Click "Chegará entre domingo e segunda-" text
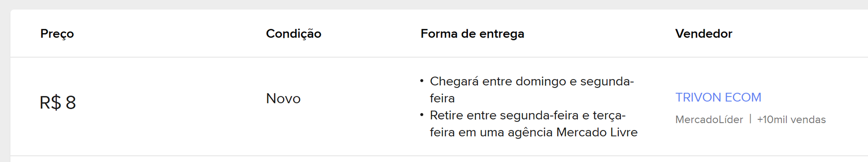The image size is (868, 162). tap(532, 82)
